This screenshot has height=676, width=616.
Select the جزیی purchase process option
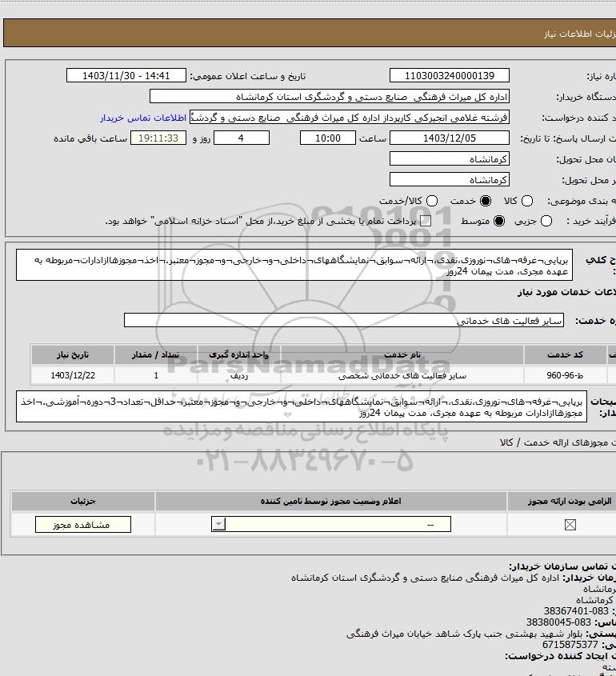(x=546, y=221)
